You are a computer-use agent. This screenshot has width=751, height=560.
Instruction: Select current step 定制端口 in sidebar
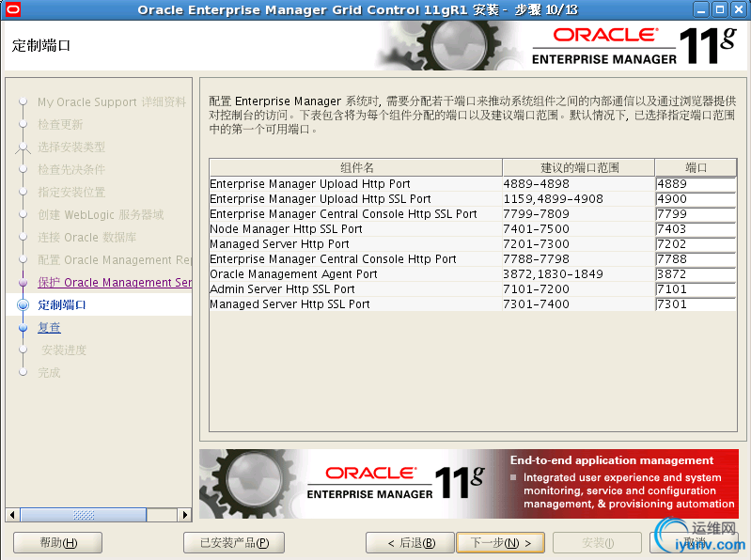click(x=62, y=304)
